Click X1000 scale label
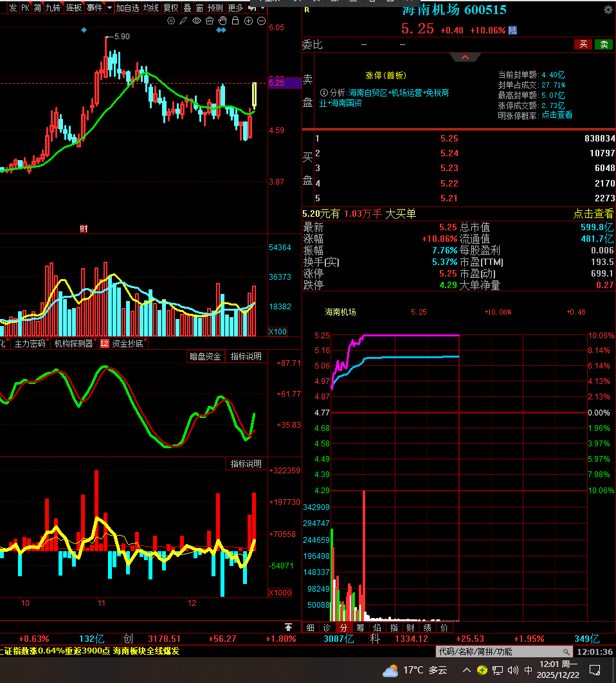 280,592
